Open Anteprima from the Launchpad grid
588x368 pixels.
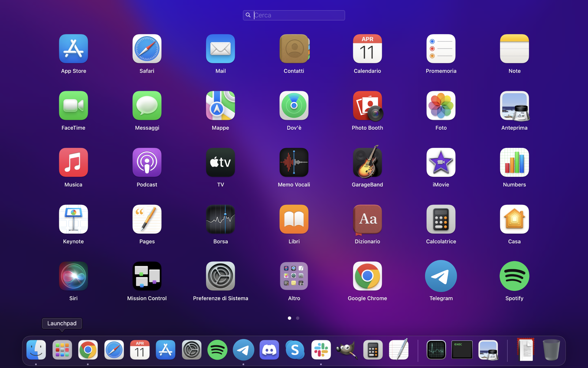pos(514,105)
